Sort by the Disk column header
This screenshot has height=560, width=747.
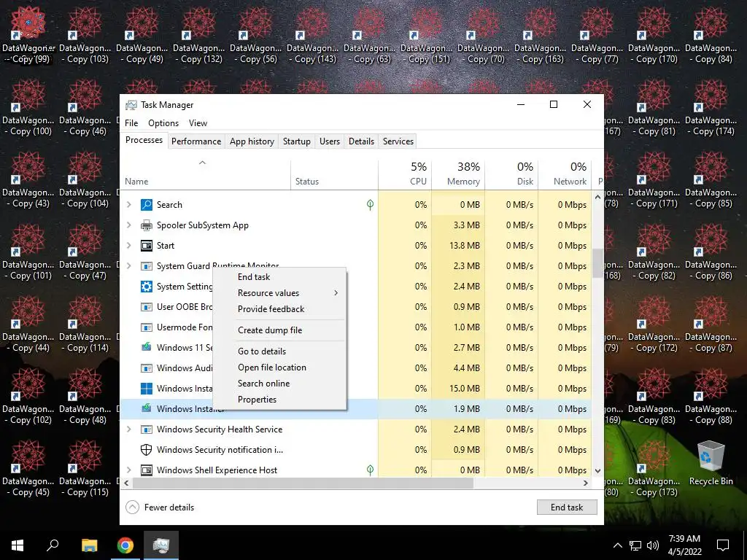click(x=511, y=174)
